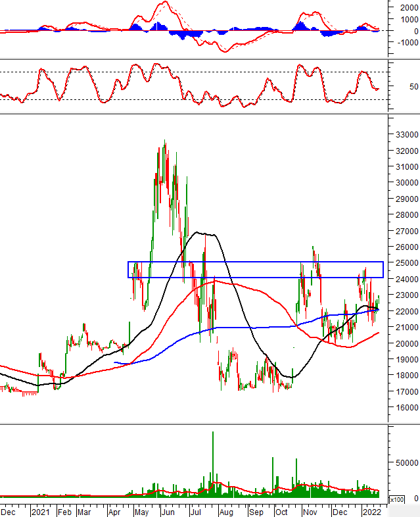This screenshot has width=420, height=517.
Task: Click the 31000 price axis label
Action: pos(407,166)
